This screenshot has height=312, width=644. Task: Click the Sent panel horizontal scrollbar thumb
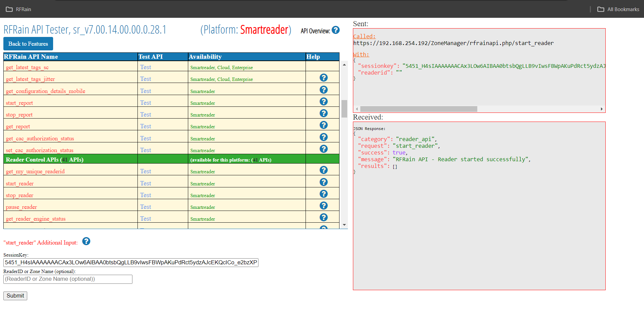(x=418, y=109)
